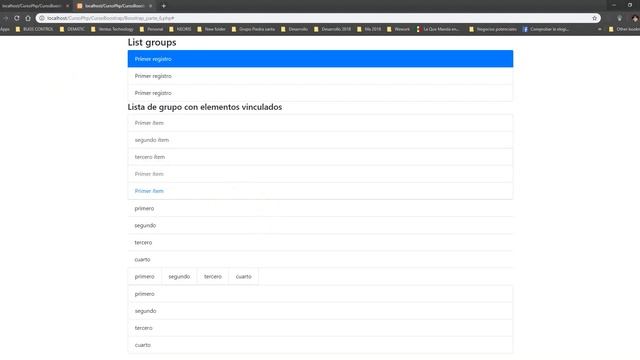
Task: Open the Grupo Piedra santa bookmark folder
Action: [253, 29]
